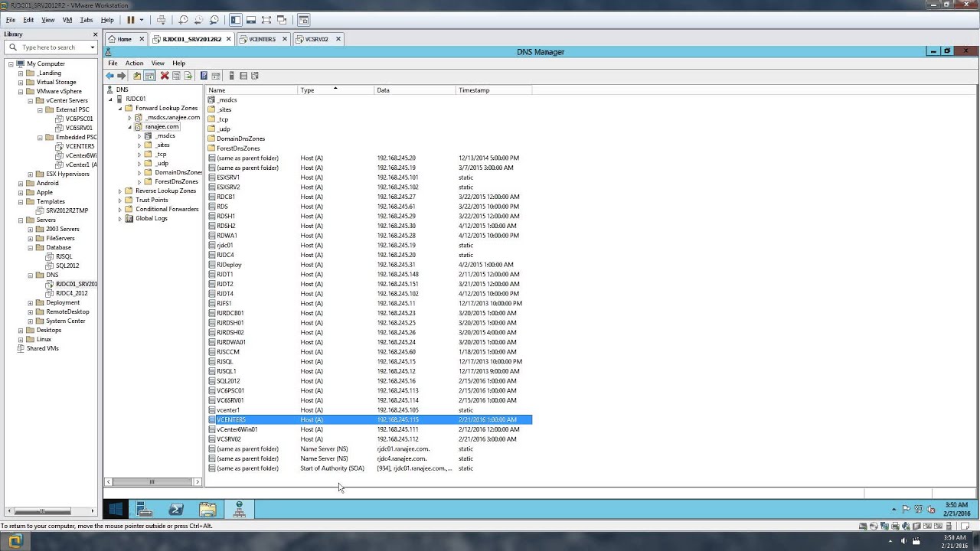This screenshot has height=551, width=980.
Task: Switch to Unity mode
Action: pos(282,20)
